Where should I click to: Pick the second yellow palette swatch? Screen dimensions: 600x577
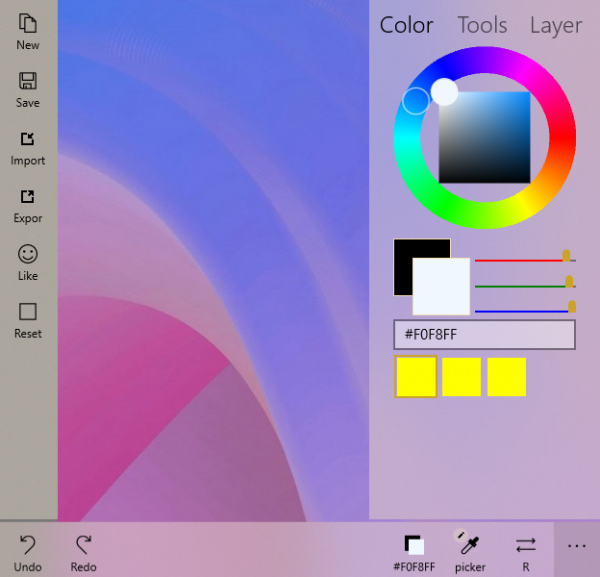pyautogui.click(x=461, y=377)
